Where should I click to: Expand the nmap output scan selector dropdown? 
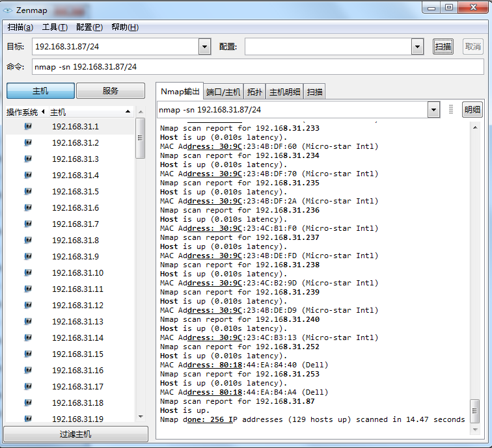click(433, 110)
